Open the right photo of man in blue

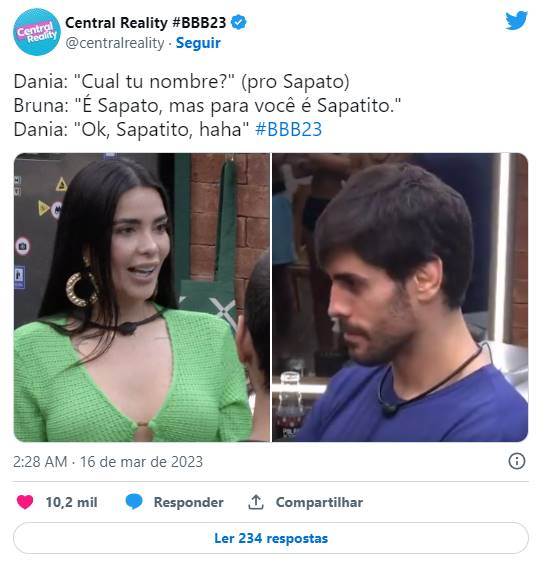[x=400, y=297]
